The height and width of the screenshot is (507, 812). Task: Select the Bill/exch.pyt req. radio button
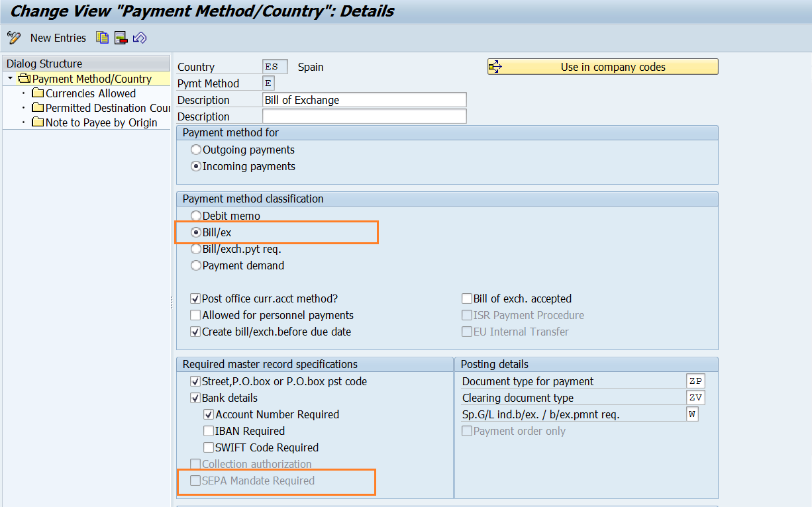click(x=196, y=249)
